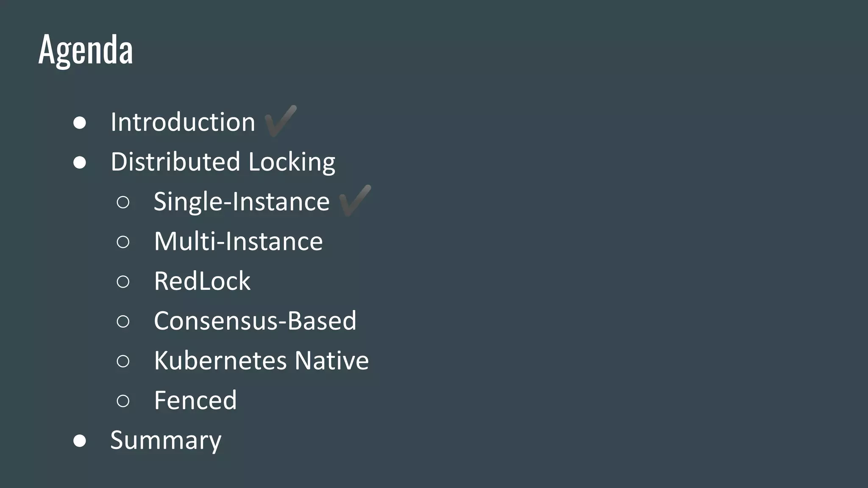Click the hollow bullet before Multi-Instance
This screenshot has width=868, height=488.
click(123, 242)
